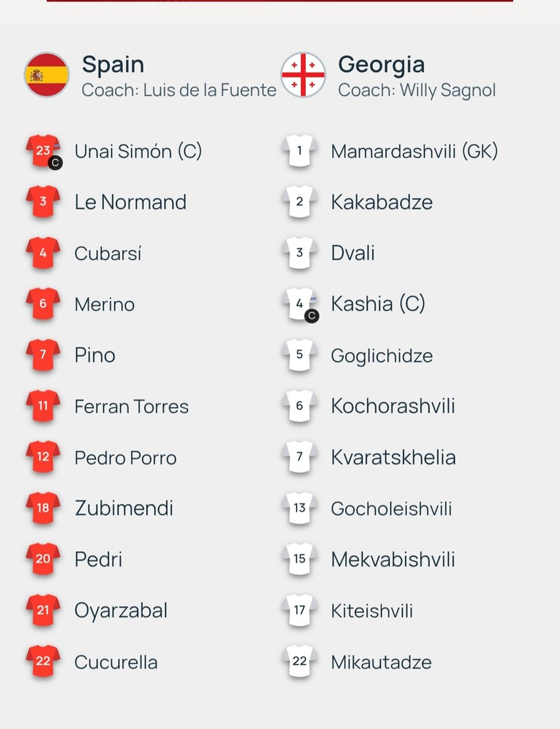This screenshot has height=729, width=560.
Task: Tap Unai Simón's red number 23 jersey
Action: pos(43,151)
